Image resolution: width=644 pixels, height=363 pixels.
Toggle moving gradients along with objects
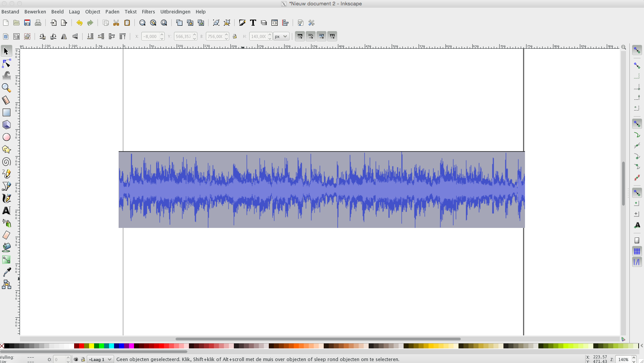pos(321,36)
